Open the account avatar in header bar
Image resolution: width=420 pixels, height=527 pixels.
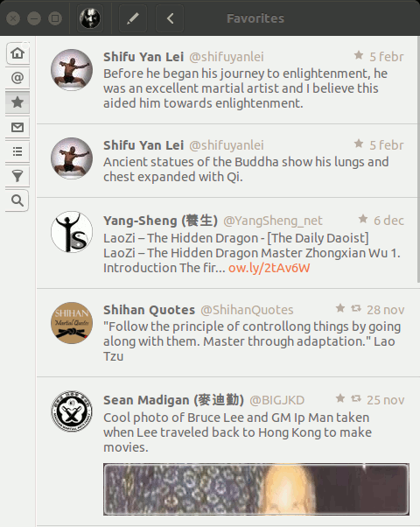(90, 18)
